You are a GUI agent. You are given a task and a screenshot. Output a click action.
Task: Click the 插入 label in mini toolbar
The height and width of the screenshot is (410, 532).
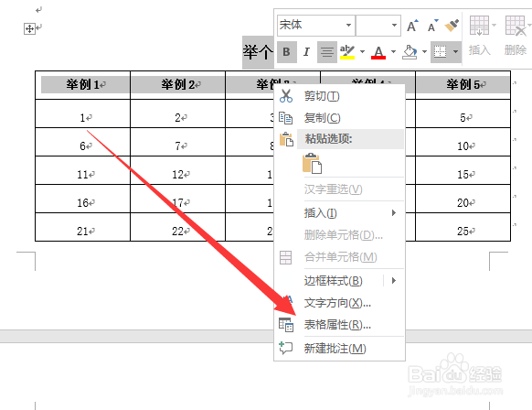point(479,50)
